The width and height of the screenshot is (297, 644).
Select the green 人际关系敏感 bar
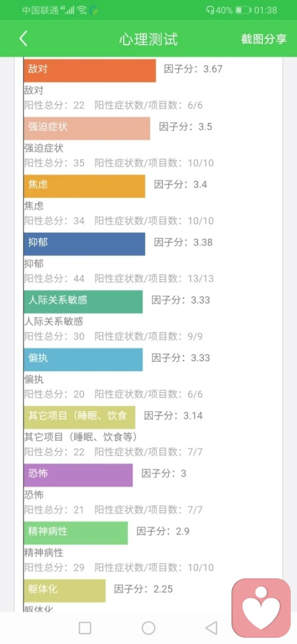[84, 302]
